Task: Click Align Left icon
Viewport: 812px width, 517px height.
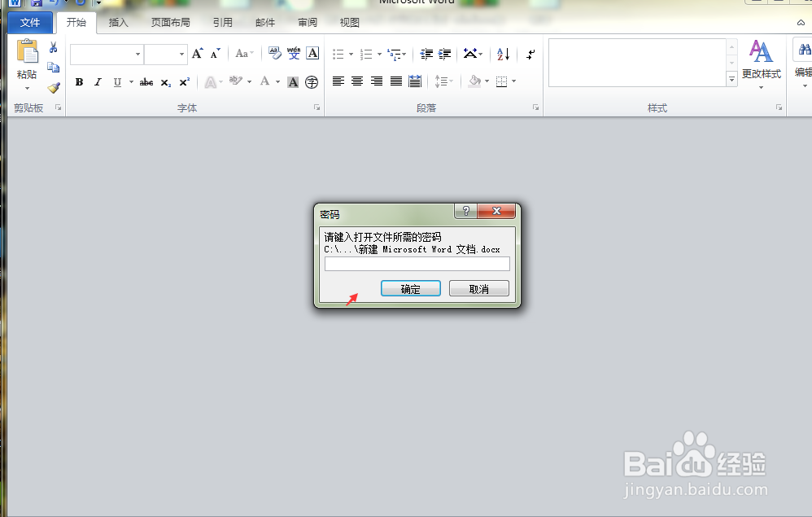Action: pyautogui.click(x=338, y=81)
